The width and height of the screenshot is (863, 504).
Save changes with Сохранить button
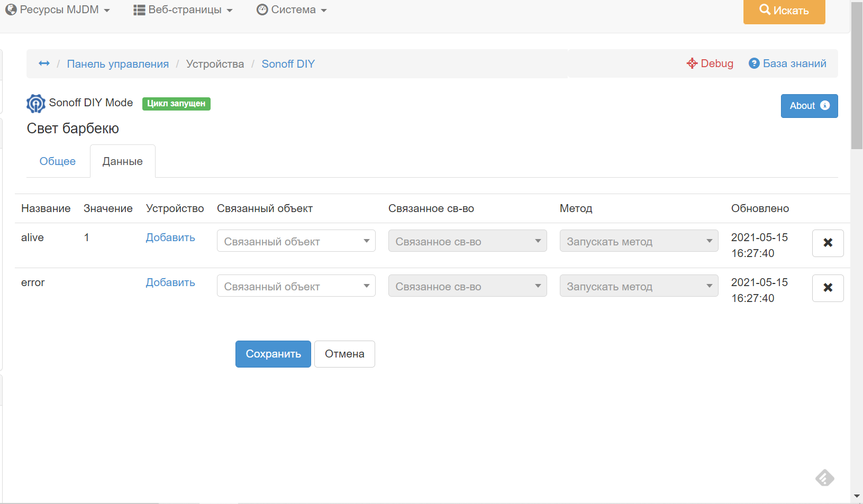273,354
